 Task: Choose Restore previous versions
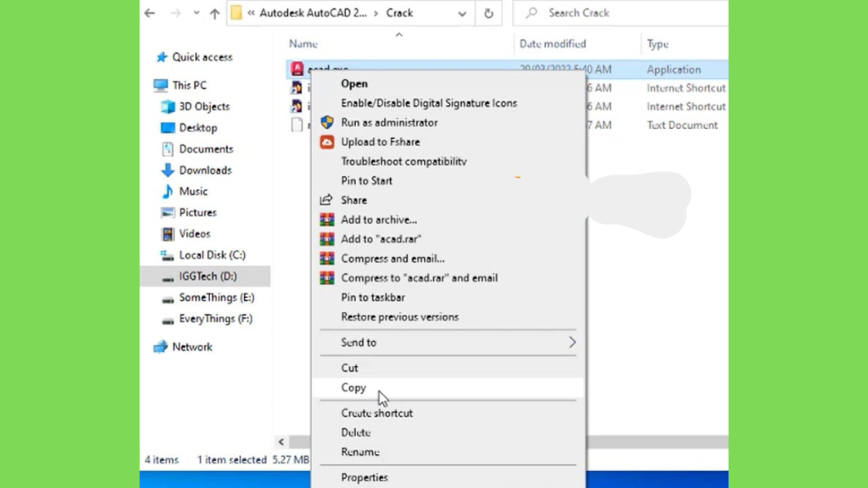(x=448, y=317)
